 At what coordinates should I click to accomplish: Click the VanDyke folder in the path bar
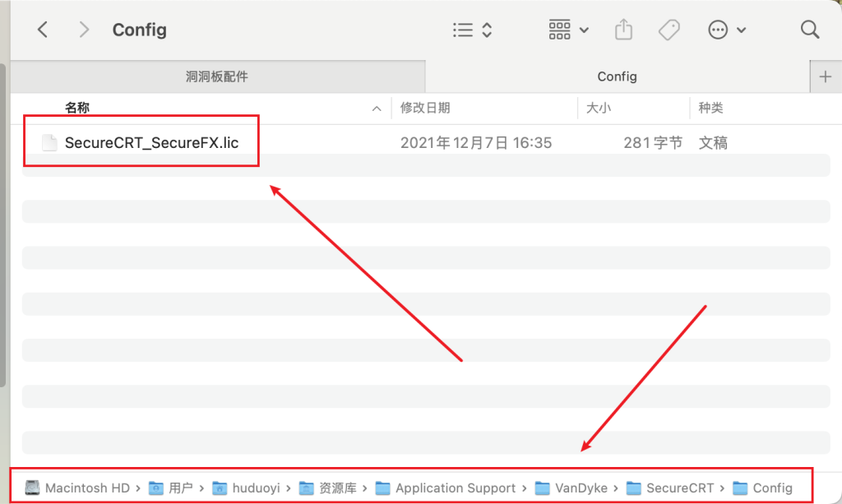click(x=571, y=488)
